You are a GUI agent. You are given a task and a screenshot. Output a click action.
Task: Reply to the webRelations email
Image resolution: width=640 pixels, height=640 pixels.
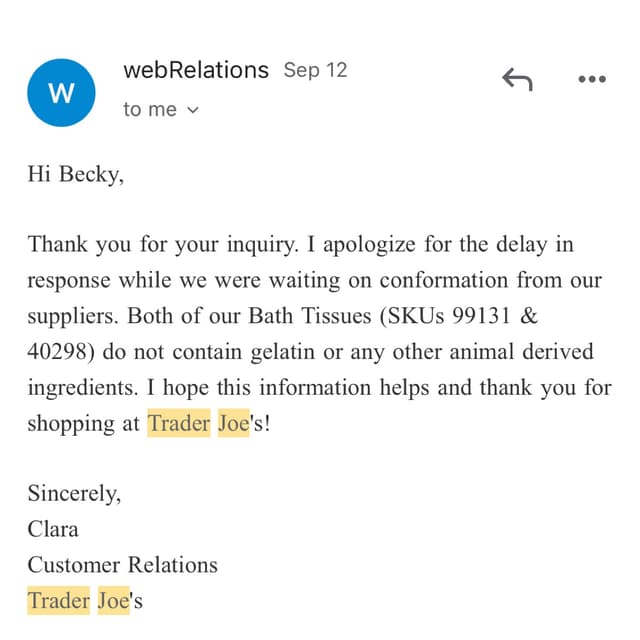pos(517,79)
